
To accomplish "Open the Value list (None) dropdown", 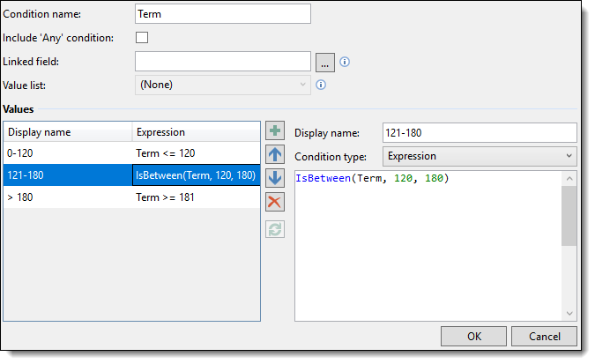I will [223, 85].
